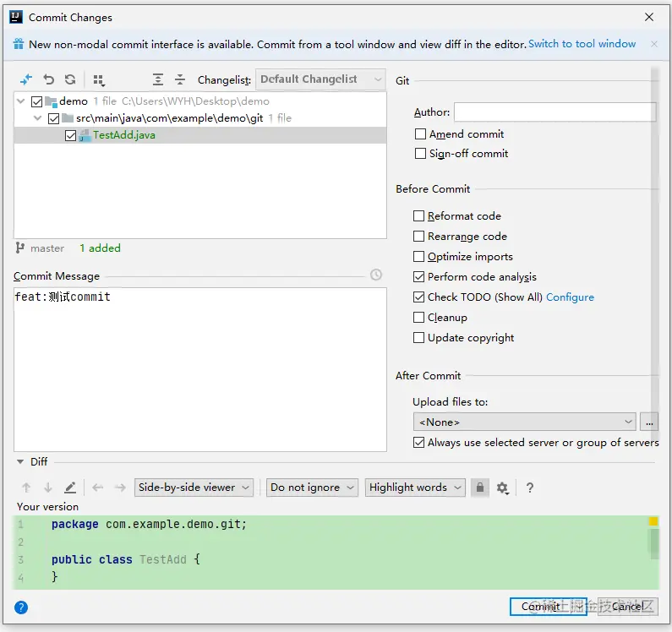Enable Optimize imports option
The width and height of the screenshot is (672, 632).
(418, 257)
